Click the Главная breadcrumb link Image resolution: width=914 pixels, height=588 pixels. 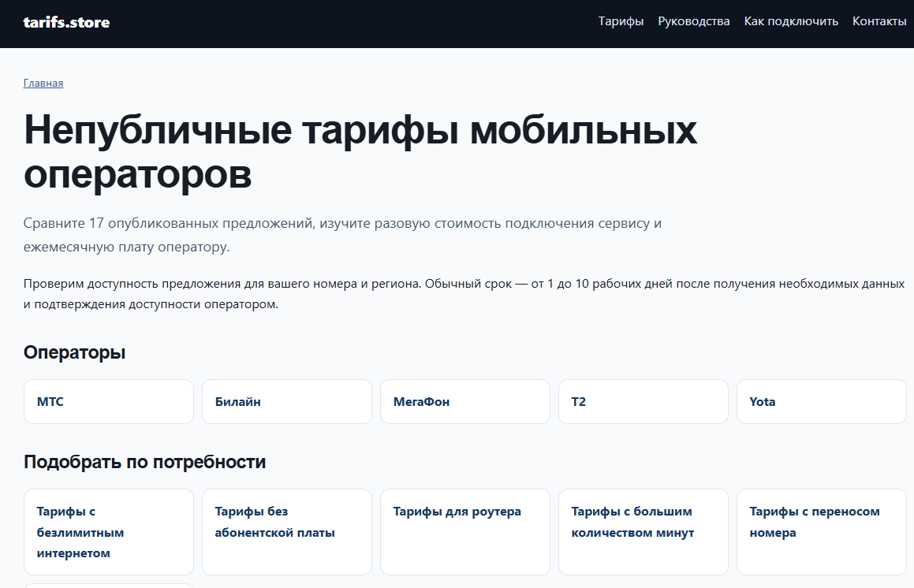click(43, 84)
